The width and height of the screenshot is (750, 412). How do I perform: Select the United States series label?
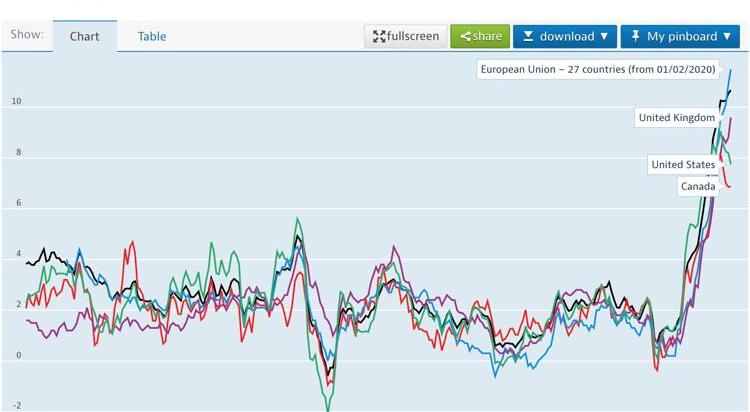683,164
